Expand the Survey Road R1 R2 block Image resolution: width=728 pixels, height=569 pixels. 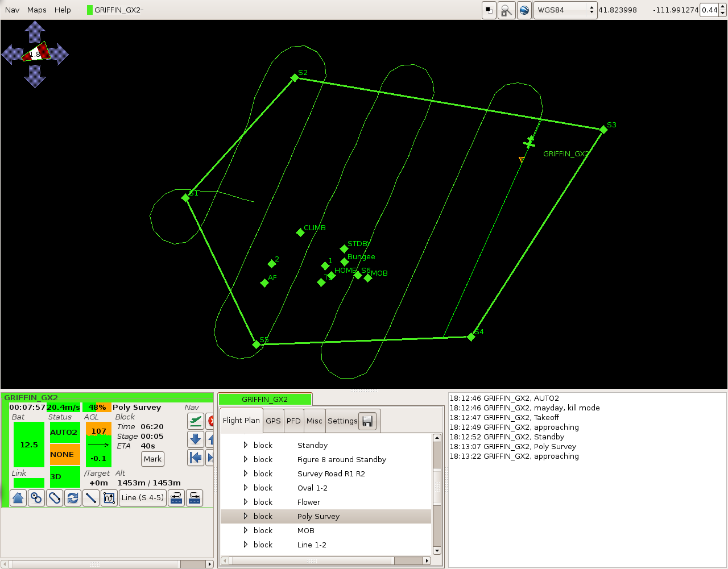coord(246,474)
